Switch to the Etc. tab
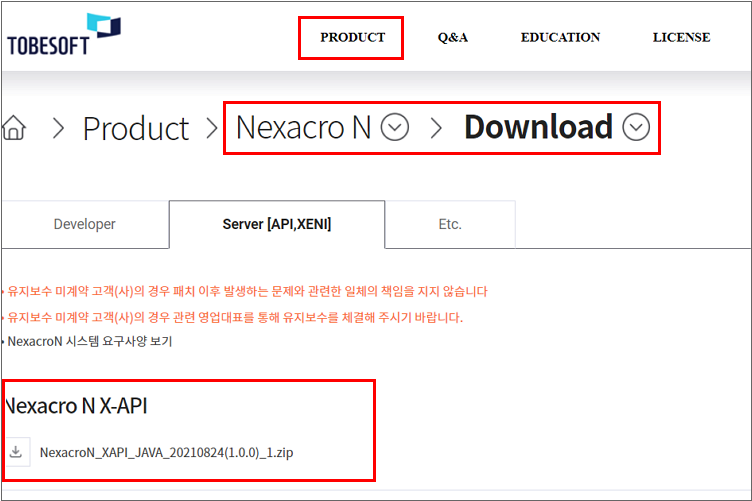 click(x=450, y=224)
